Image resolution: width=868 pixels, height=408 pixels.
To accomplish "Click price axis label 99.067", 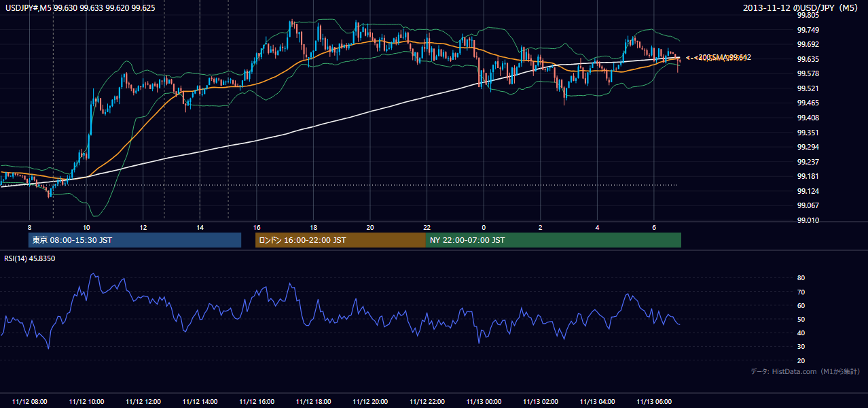I will click(808, 205).
